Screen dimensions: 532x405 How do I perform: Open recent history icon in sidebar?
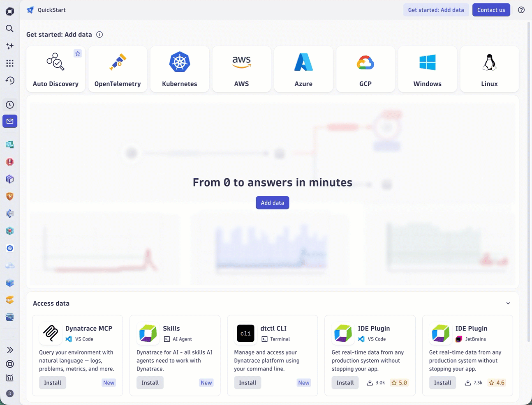tap(10, 81)
